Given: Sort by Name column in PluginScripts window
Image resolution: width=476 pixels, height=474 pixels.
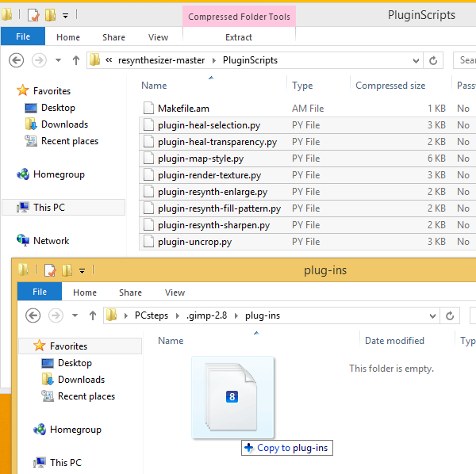Looking at the screenshot, I should click(x=154, y=86).
